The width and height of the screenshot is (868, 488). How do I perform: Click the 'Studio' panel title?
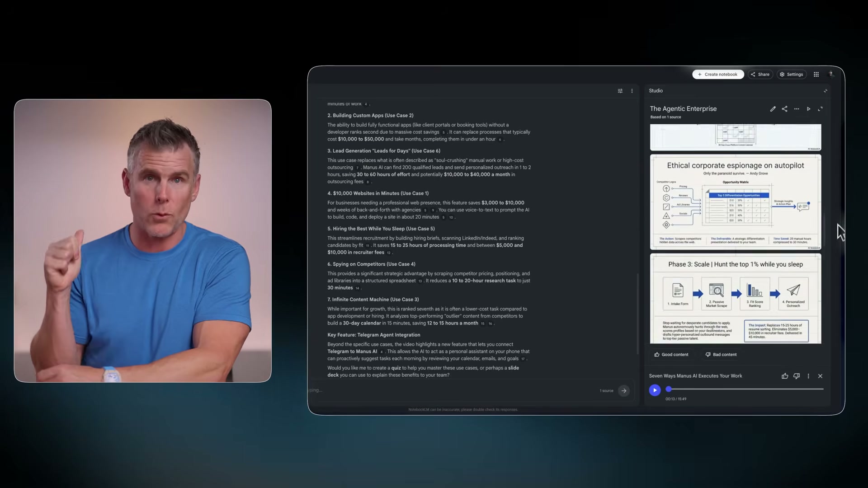point(656,91)
